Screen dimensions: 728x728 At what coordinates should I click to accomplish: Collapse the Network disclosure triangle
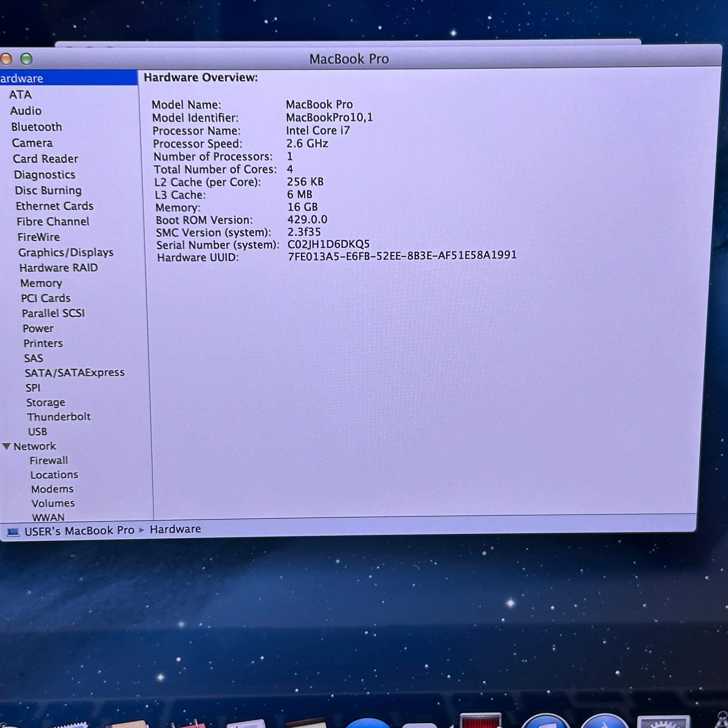[x=6, y=447]
